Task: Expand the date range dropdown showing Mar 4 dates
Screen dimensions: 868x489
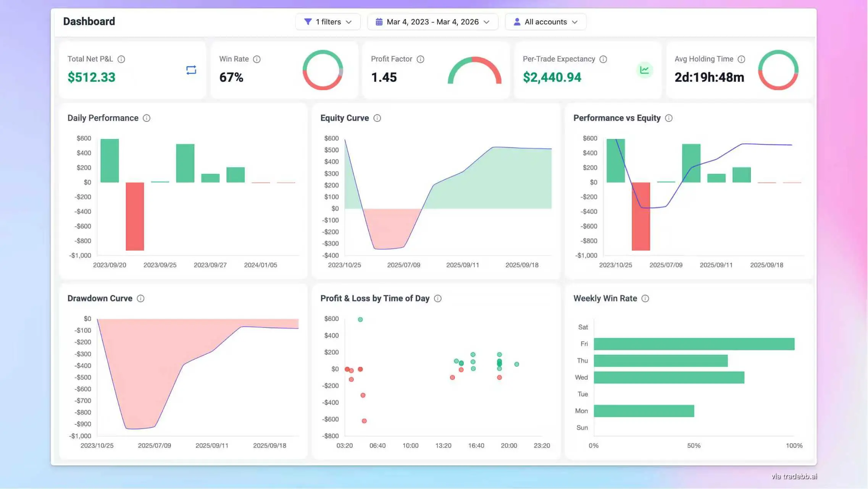Action: 432,22
